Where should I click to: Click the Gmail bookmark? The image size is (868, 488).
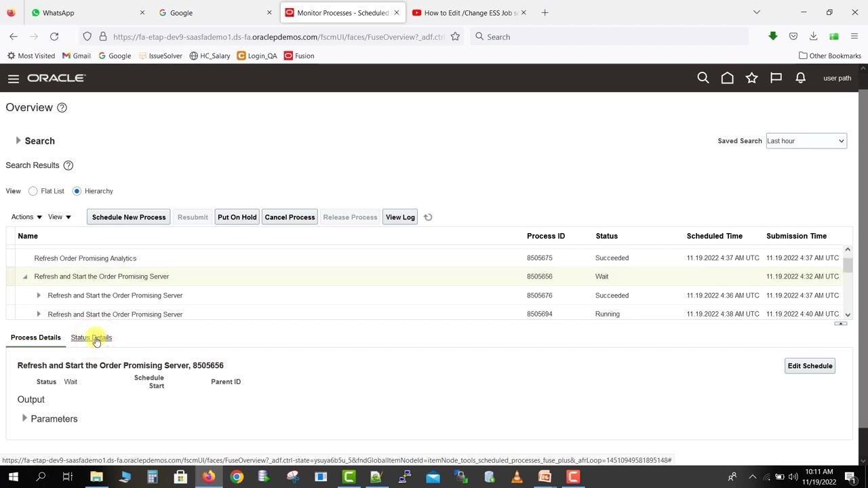coord(76,56)
